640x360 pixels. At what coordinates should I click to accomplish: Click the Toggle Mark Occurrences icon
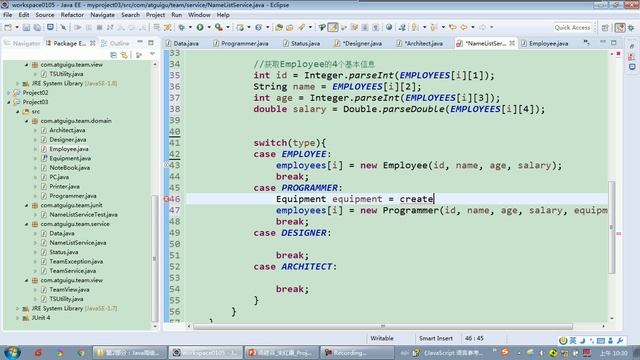(333, 27)
